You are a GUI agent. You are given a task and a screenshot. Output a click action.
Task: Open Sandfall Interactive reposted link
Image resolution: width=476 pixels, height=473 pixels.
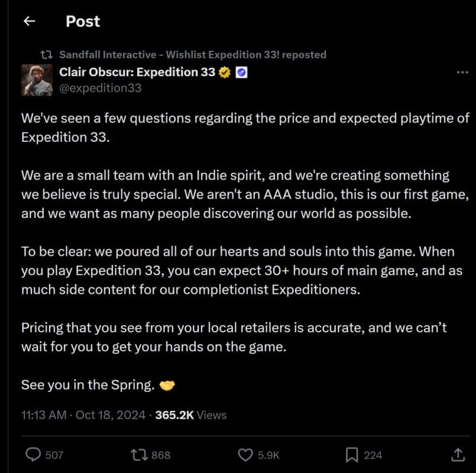[193, 54]
